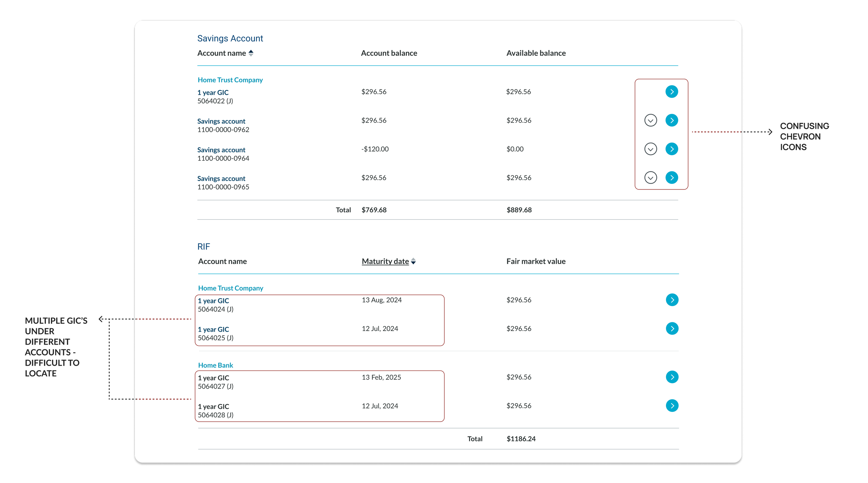Select 1 year GIC 5064022 account name
Viewport: 868px width, 483px height.
(213, 93)
